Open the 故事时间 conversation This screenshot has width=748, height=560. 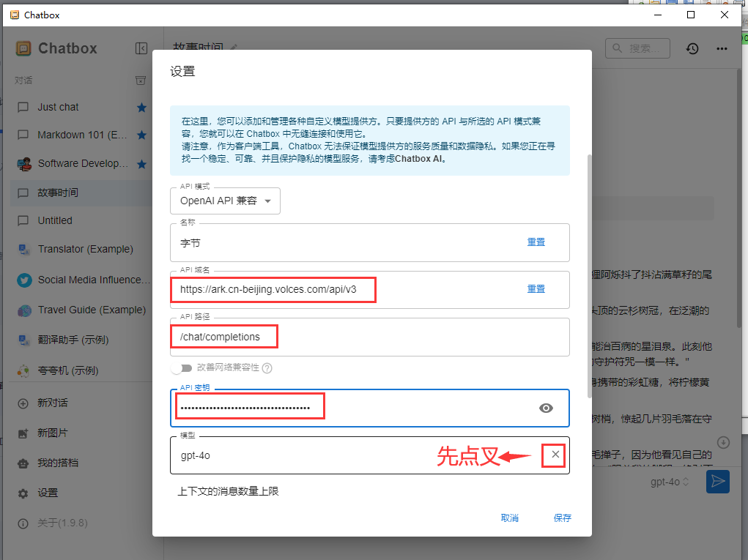point(81,193)
